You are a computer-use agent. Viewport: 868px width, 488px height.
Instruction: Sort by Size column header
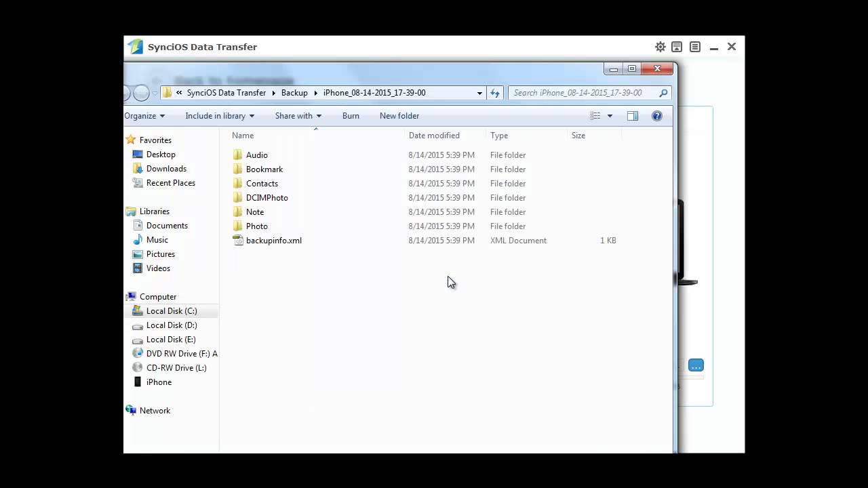coord(578,136)
